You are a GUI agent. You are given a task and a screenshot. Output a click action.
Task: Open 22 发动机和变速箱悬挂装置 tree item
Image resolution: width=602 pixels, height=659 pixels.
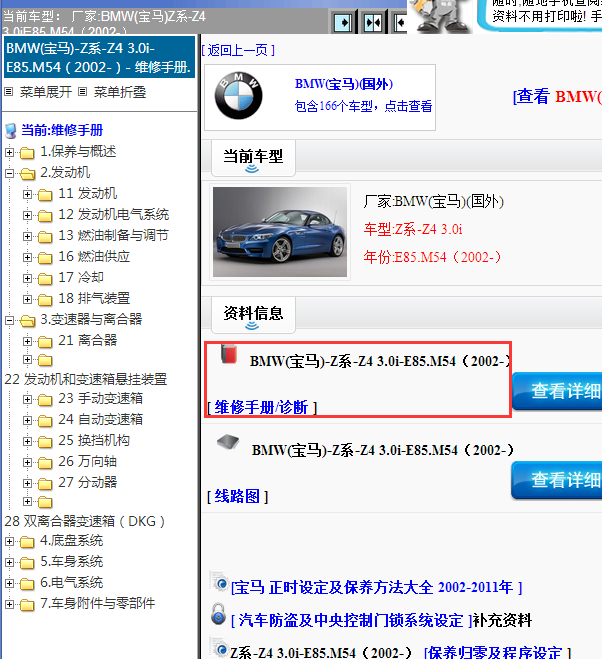coord(86,379)
